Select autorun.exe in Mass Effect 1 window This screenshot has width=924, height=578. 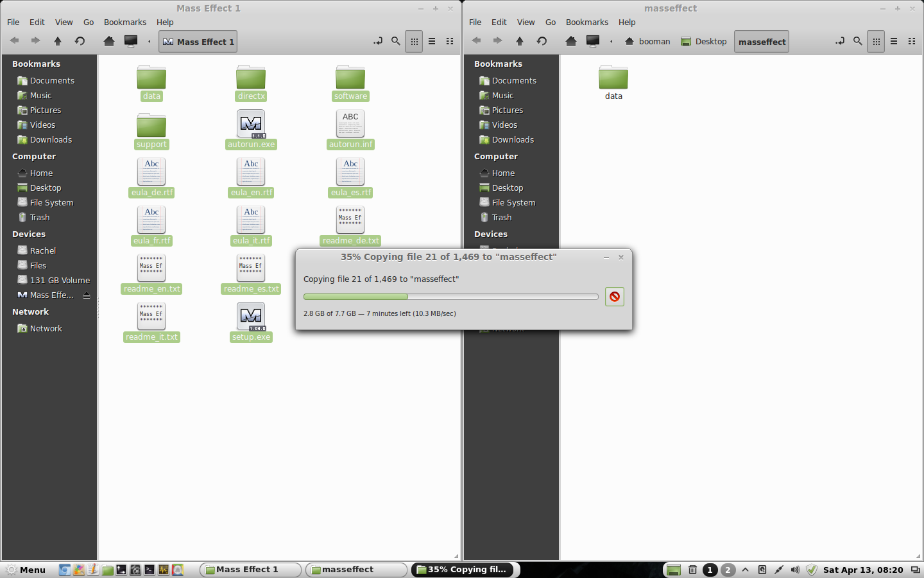pos(251,130)
